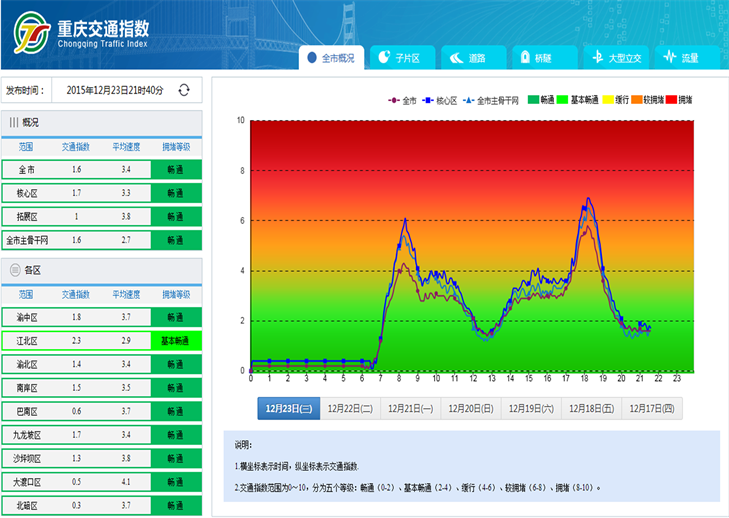
Task: Toggle the 核心区 series in chart legend
Action: [440, 100]
